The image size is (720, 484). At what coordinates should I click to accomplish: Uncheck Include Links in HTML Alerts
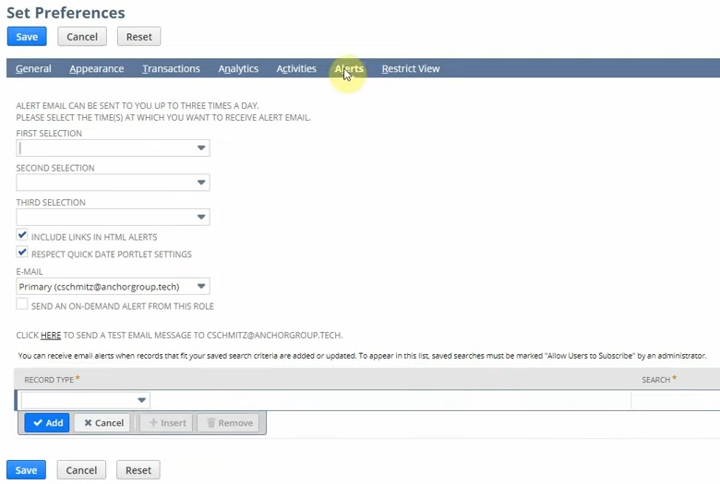tap(22, 235)
